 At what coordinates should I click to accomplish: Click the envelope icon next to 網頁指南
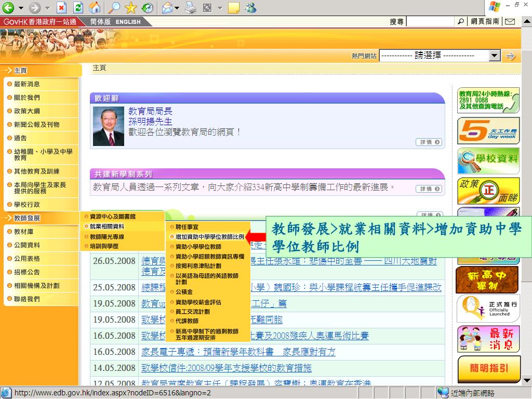[510, 21]
